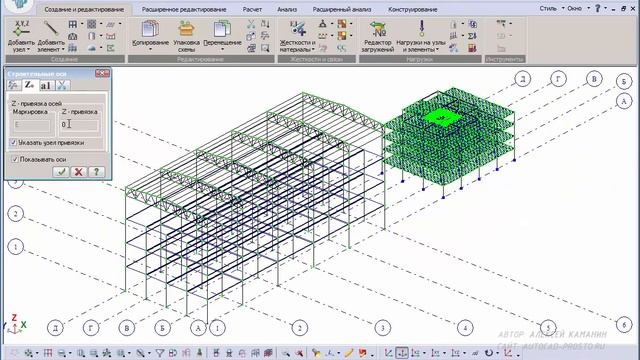The width and height of the screenshot is (640, 360).
Task: Click axis marker Д at top right
Action: click(522, 79)
